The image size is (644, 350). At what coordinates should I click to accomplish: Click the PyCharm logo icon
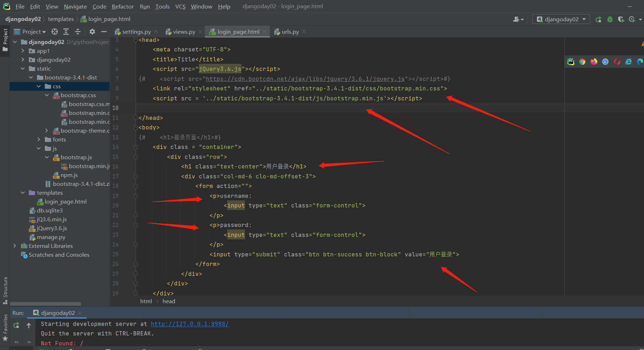tap(7, 6)
